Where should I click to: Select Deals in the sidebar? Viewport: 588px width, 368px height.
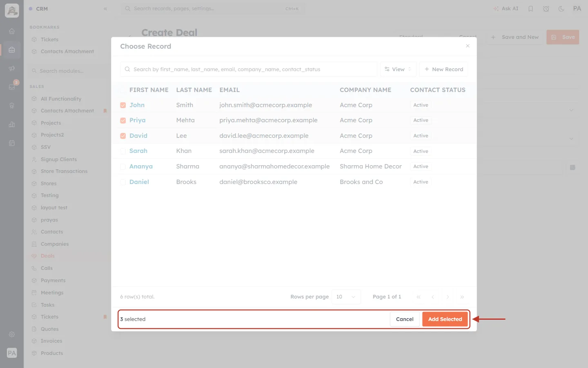point(48,256)
